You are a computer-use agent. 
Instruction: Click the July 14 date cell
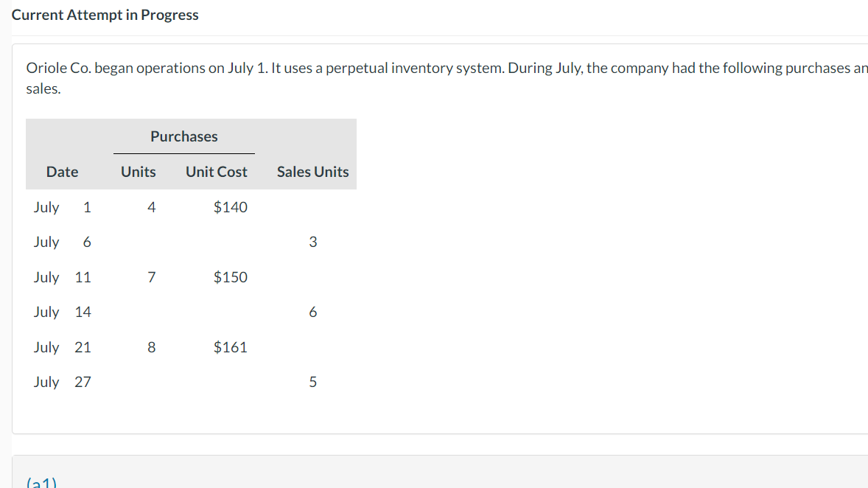(x=62, y=312)
